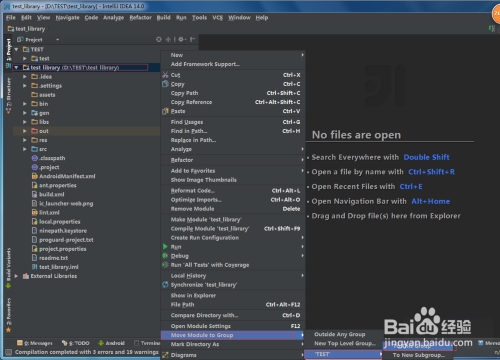Open the Android tool window button

(x=111, y=343)
